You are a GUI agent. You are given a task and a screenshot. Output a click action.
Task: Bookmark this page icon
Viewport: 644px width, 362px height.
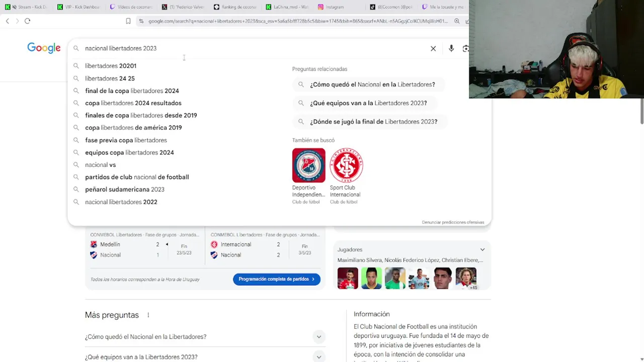128,21
